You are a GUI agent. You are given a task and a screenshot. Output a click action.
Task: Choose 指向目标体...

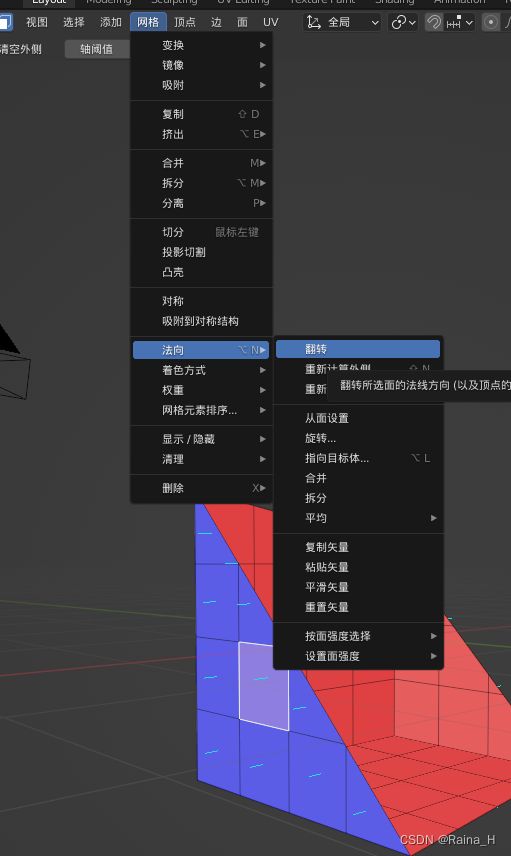358,458
